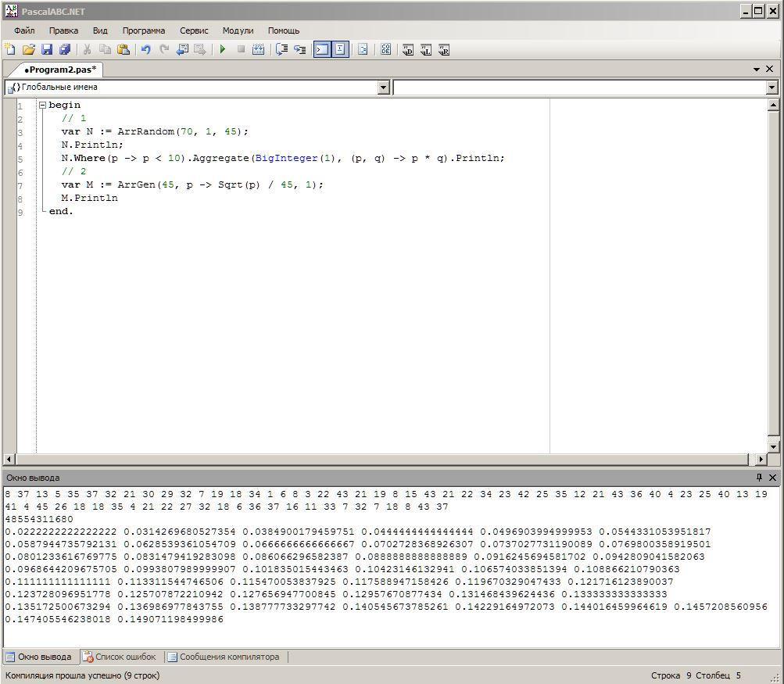Open the right-side members dropdown

[772, 88]
